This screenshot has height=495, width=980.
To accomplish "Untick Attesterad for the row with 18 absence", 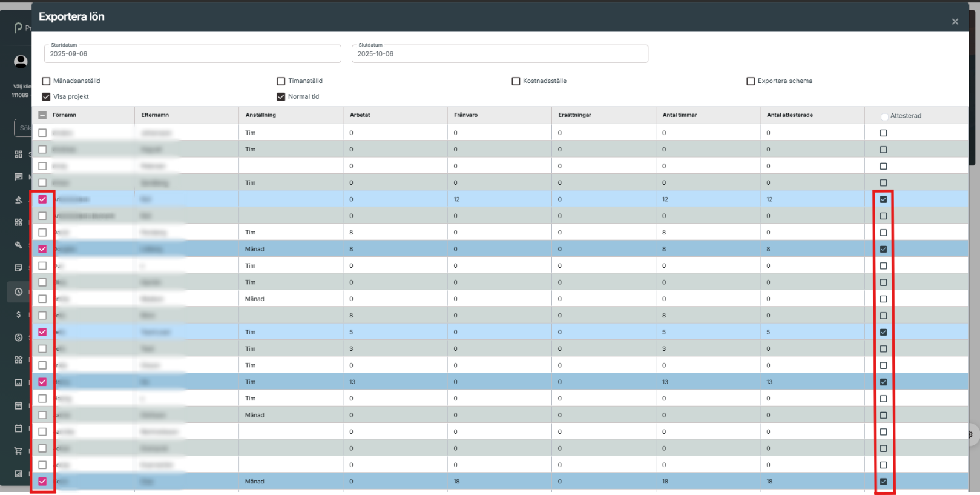I will pyautogui.click(x=883, y=482).
